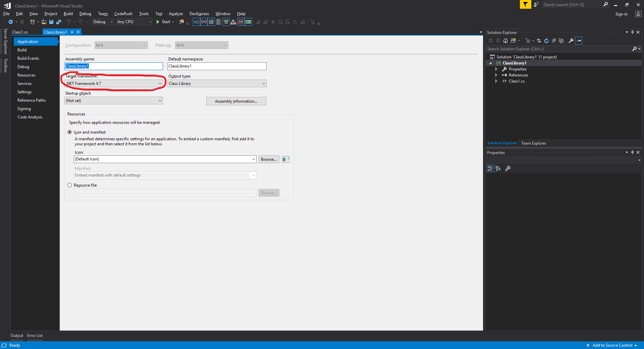Open the Build menu in the menu bar
The height and width of the screenshot is (349, 644).
(68, 14)
